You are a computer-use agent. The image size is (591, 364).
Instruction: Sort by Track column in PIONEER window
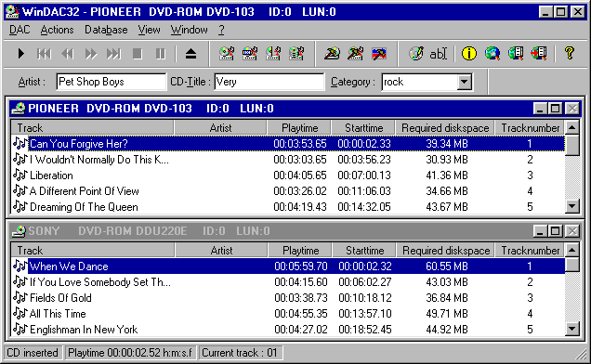[92, 128]
